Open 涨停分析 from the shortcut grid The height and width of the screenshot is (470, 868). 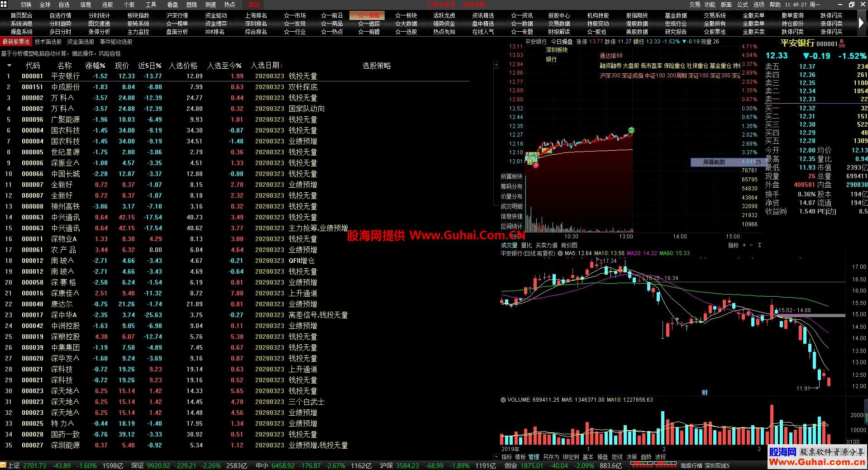pos(99,32)
